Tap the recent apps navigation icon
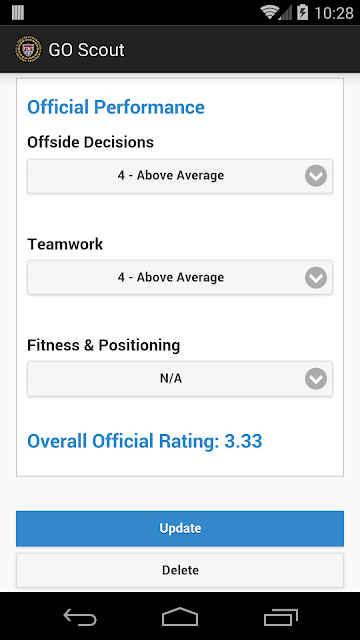This screenshot has height=640, width=360. 280,617
